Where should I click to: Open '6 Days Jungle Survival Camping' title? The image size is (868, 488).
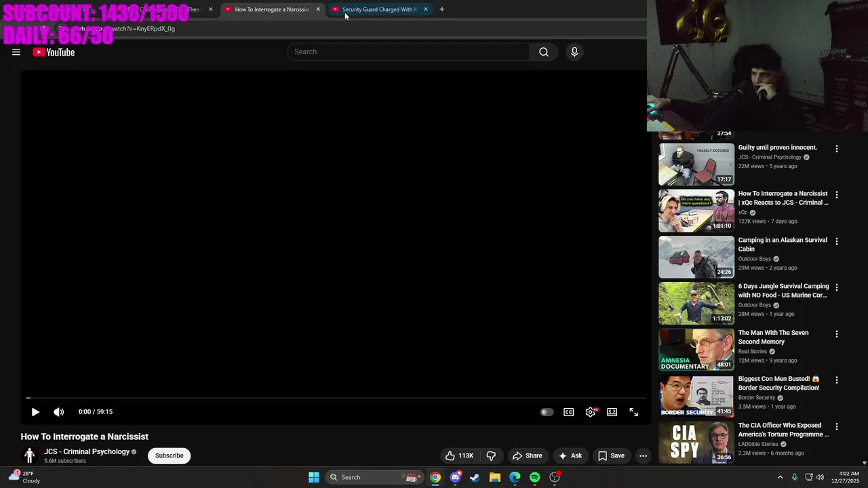tap(783, 291)
